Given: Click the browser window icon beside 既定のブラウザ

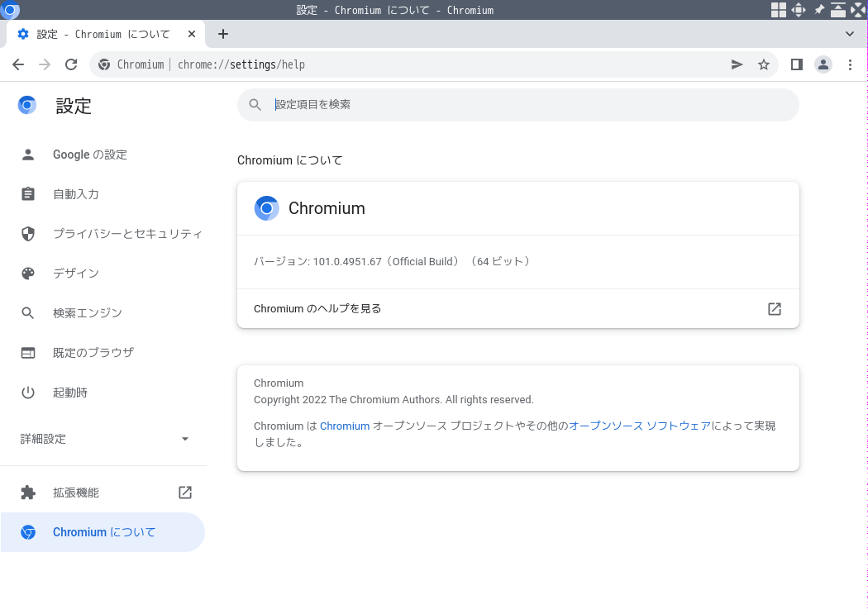Looking at the screenshot, I should pyautogui.click(x=27, y=353).
